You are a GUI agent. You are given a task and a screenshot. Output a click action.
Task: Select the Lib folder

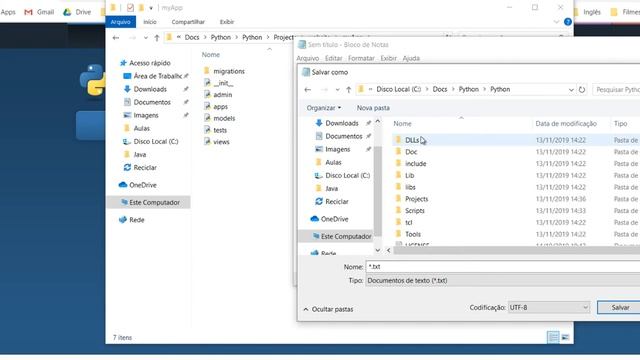[409, 176]
